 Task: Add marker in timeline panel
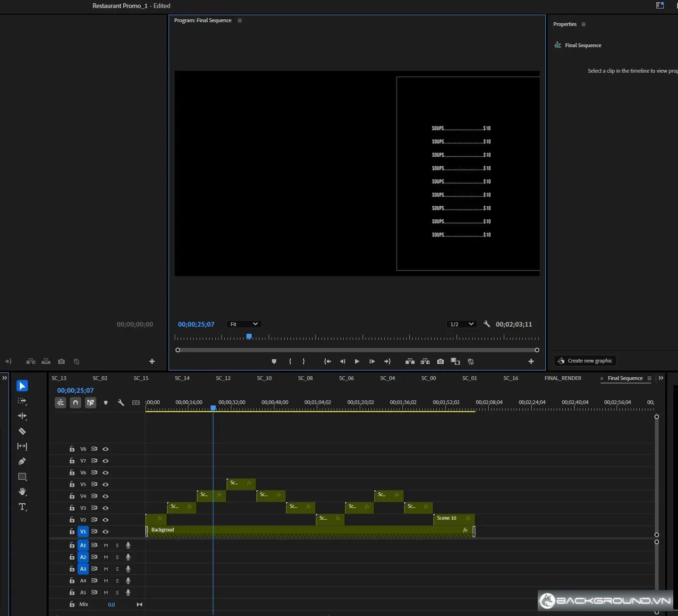pos(106,403)
